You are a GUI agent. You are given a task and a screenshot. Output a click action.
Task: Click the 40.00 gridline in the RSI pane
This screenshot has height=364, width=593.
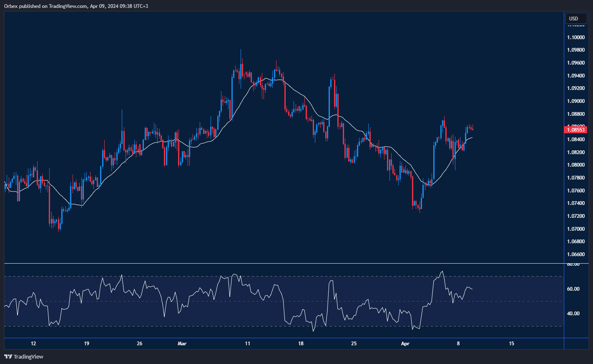[573, 313]
